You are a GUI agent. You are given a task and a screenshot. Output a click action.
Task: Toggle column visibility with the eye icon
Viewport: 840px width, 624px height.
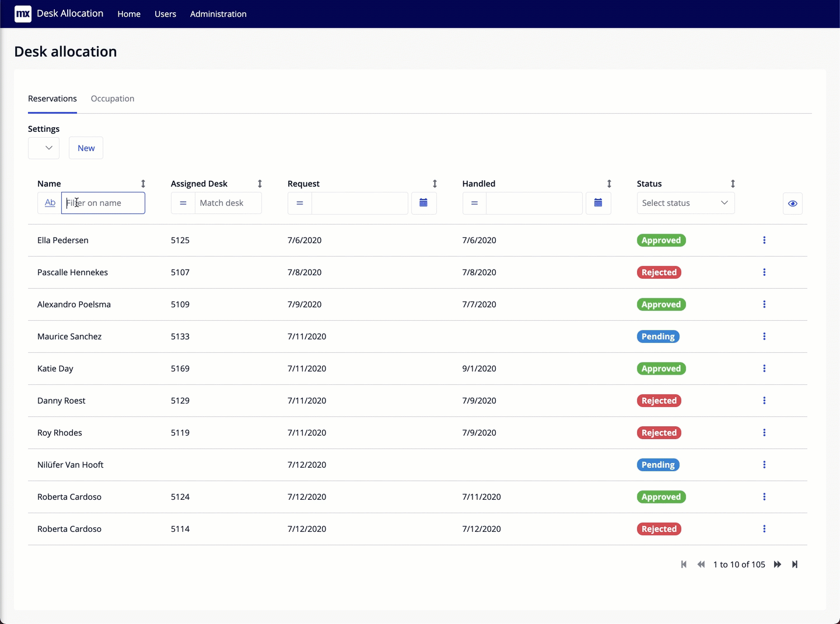[x=792, y=204]
